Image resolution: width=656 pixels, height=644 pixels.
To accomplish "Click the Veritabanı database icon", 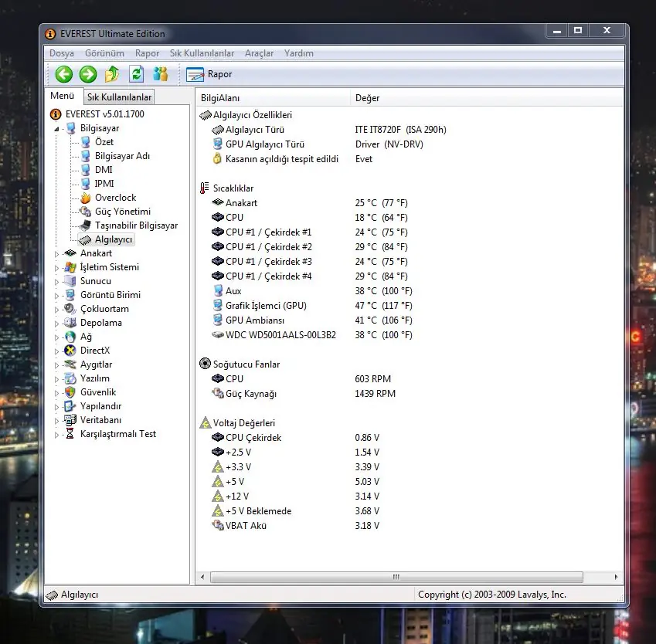I will [x=70, y=419].
